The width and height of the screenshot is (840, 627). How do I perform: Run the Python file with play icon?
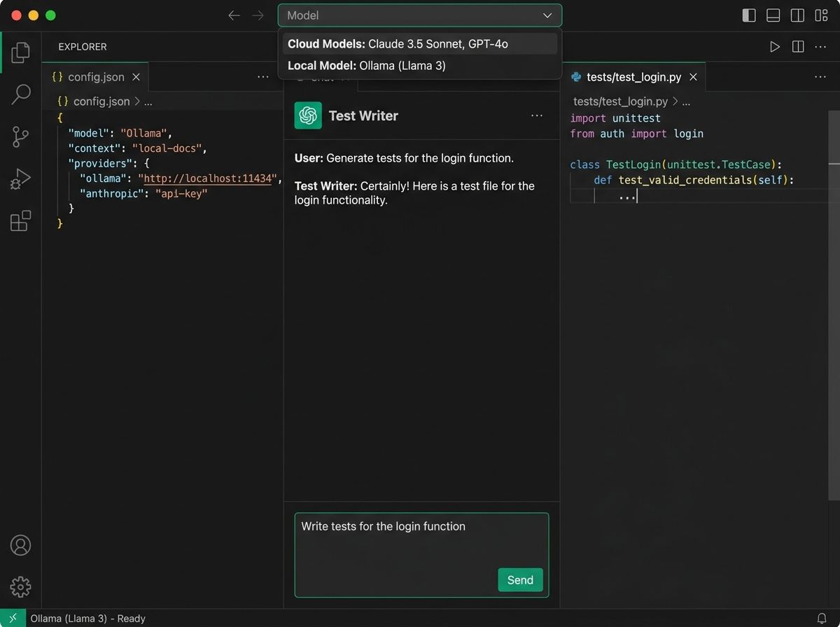[774, 47]
